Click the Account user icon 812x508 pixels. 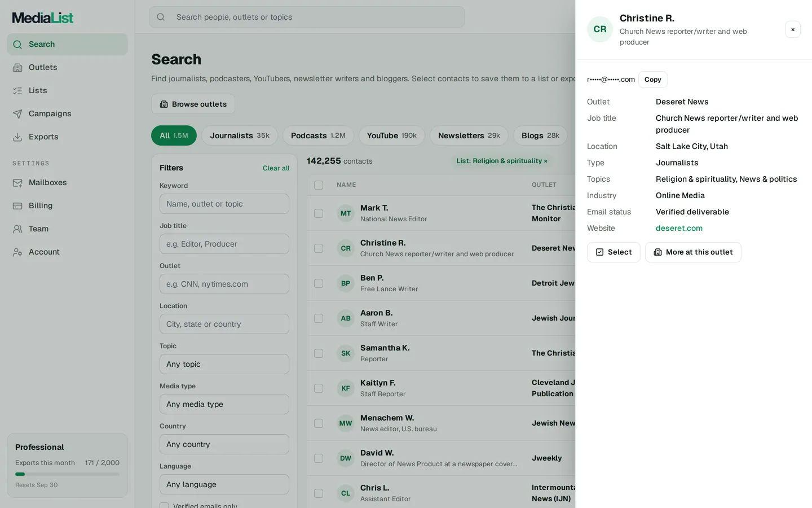(17, 252)
